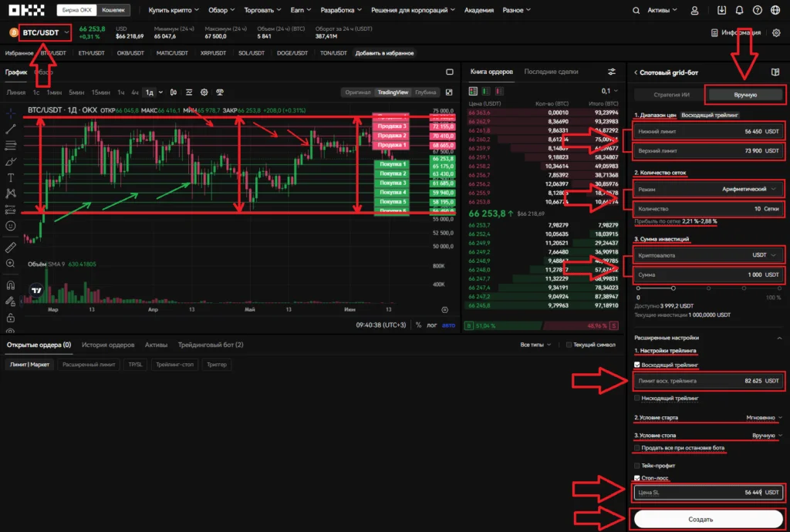This screenshot has height=532, width=790.
Task: Select the text annotation tool
Action: pyautogui.click(x=11, y=177)
